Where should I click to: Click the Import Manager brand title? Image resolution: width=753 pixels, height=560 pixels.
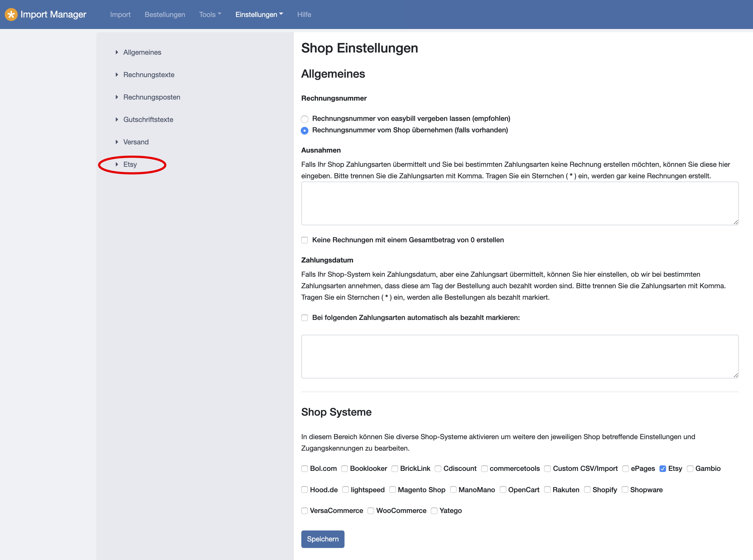pyautogui.click(x=53, y=14)
